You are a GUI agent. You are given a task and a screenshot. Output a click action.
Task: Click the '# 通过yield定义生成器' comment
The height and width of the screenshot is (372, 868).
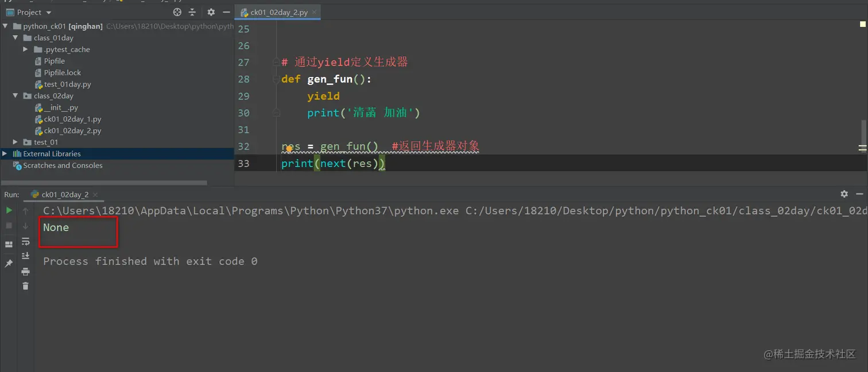344,62
